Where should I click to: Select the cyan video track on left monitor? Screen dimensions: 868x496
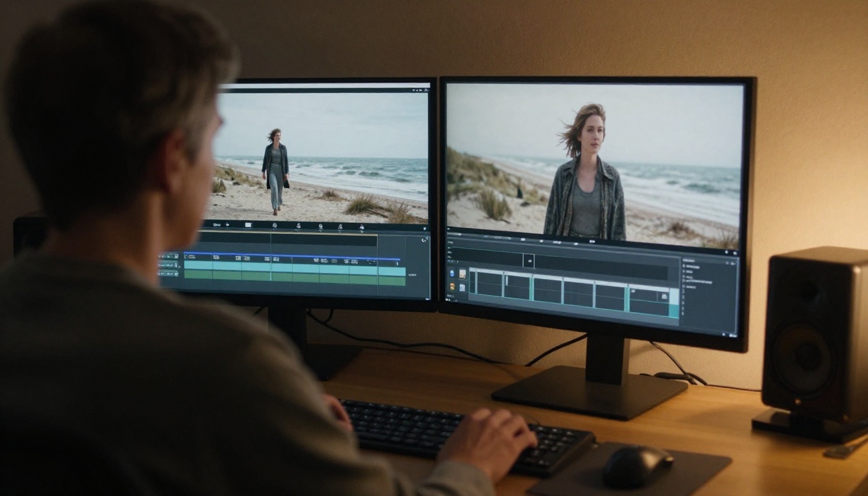(294, 267)
